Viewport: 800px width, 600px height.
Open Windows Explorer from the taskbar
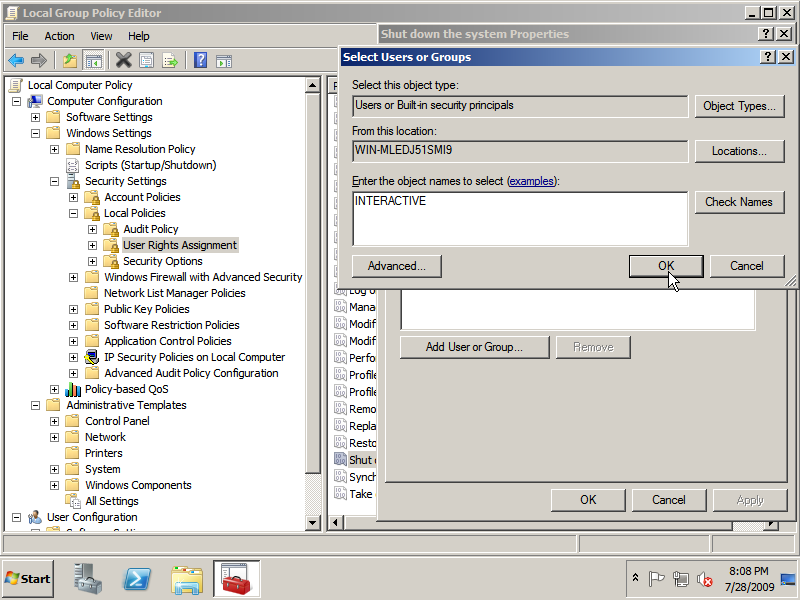(187, 580)
